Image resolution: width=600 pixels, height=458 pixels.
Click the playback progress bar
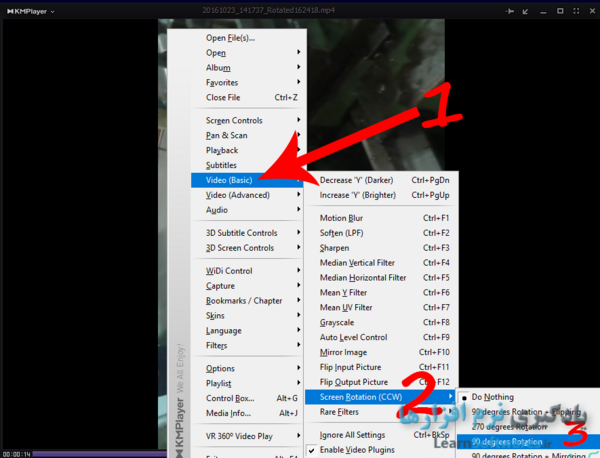point(99,454)
